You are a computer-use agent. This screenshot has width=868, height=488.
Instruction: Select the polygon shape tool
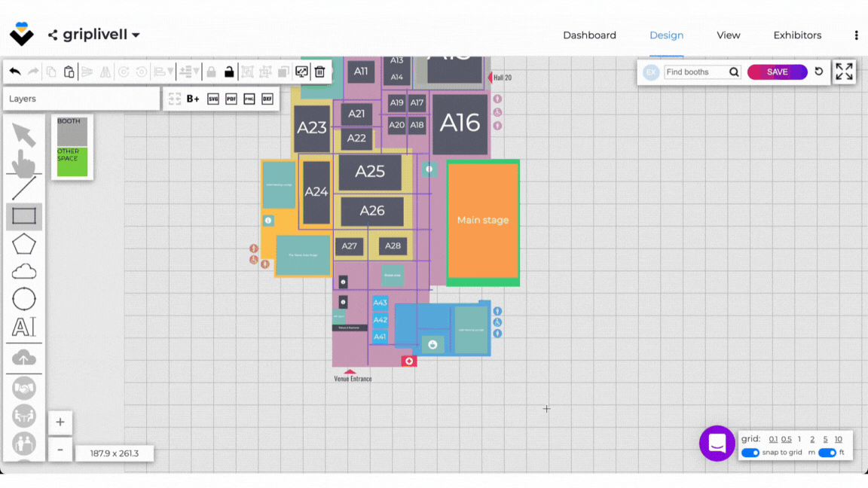(24, 244)
